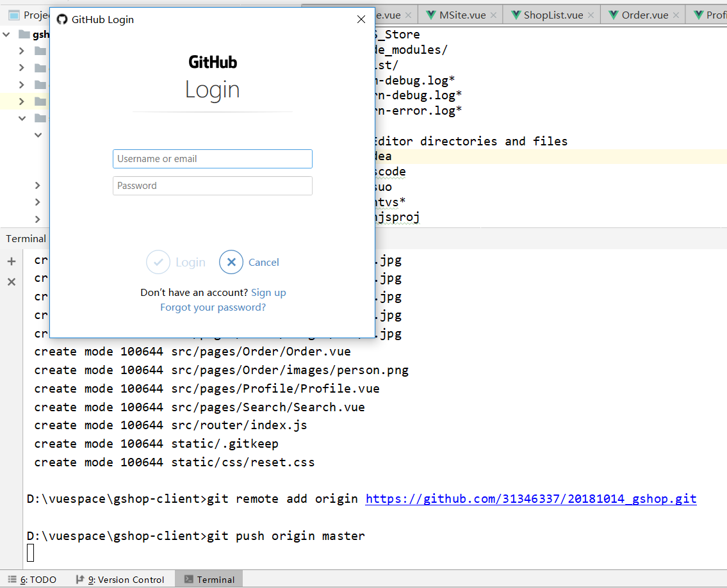Click the 'rn-error.log*' line in editor
The height and width of the screenshot is (588, 727).
418,111
